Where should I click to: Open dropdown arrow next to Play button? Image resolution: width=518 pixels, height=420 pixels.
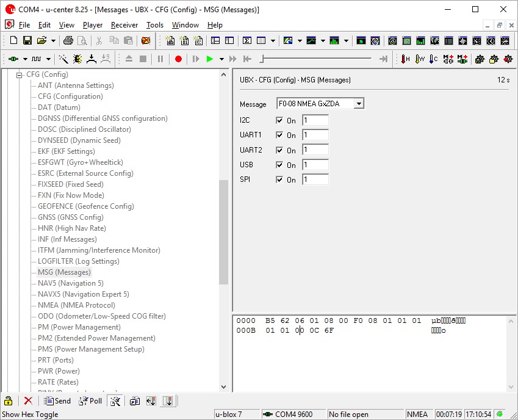221,59
